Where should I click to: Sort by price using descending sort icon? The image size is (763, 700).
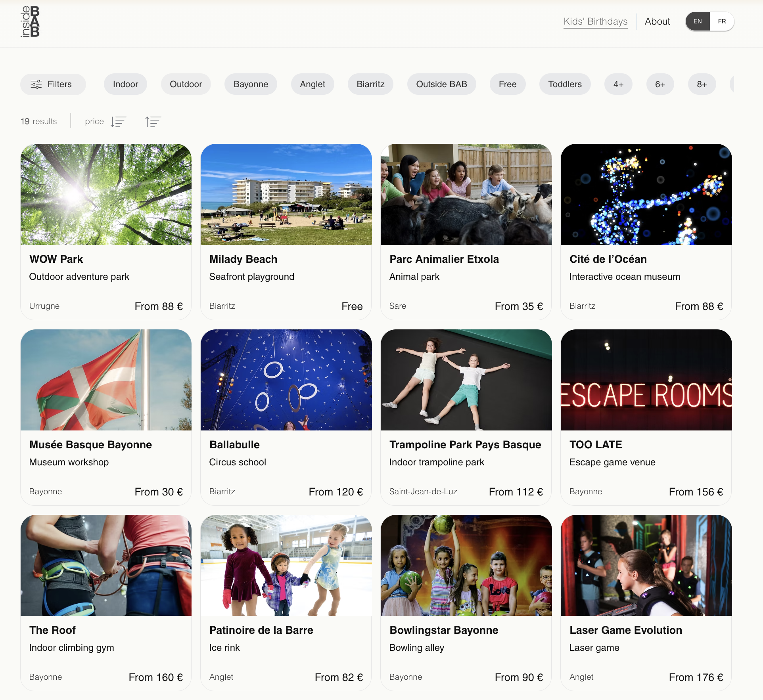tap(119, 121)
